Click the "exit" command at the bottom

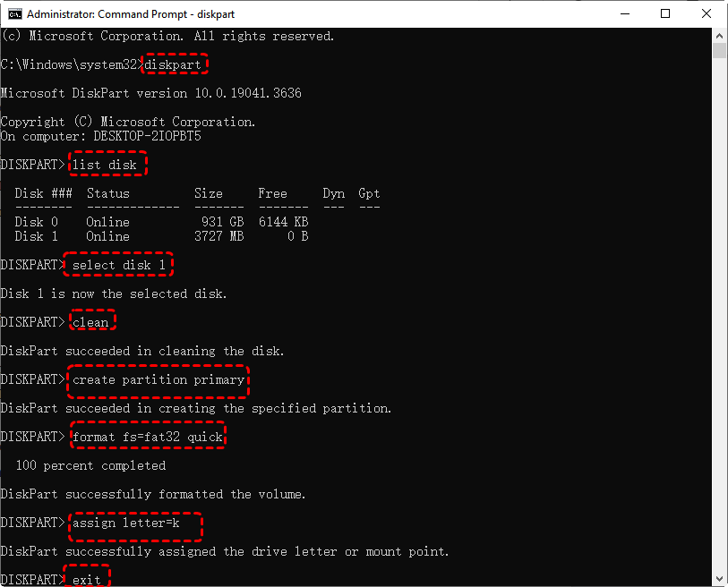(87, 579)
